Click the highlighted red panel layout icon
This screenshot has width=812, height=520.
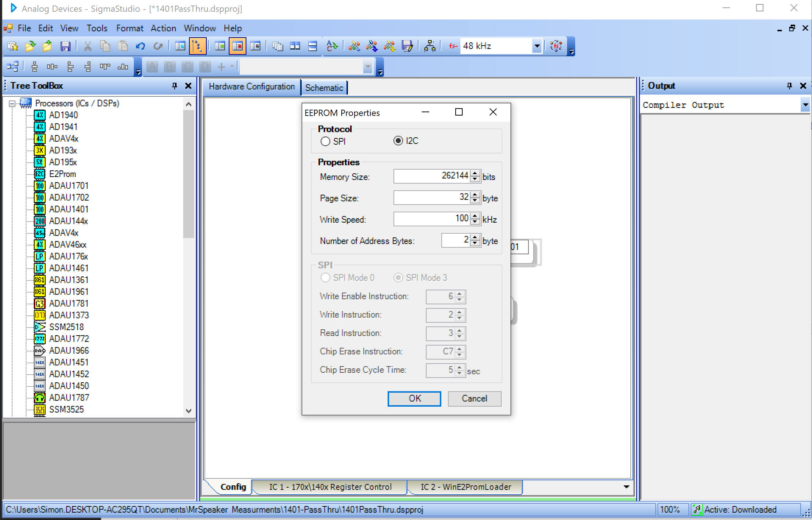tap(237, 46)
